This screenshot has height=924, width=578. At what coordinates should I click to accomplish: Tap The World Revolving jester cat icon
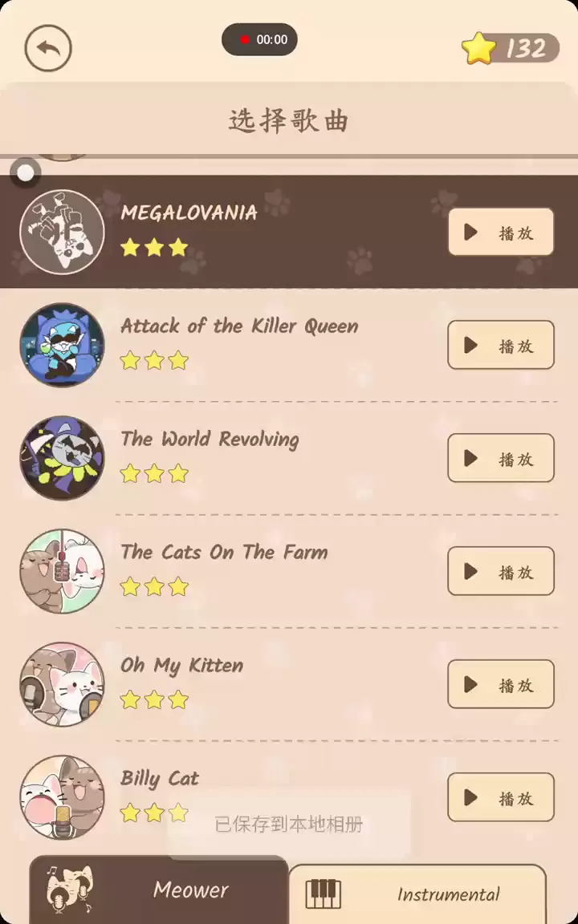pos(62,458)
